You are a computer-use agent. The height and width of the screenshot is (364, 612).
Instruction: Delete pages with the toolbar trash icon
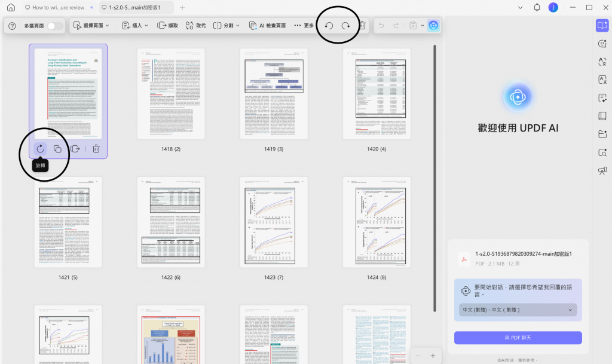click(362, 26)
